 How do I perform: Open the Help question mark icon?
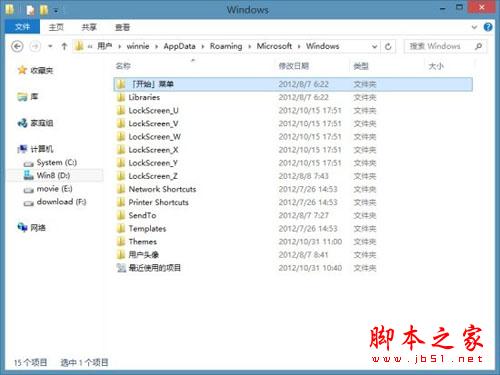click(488, 27)
